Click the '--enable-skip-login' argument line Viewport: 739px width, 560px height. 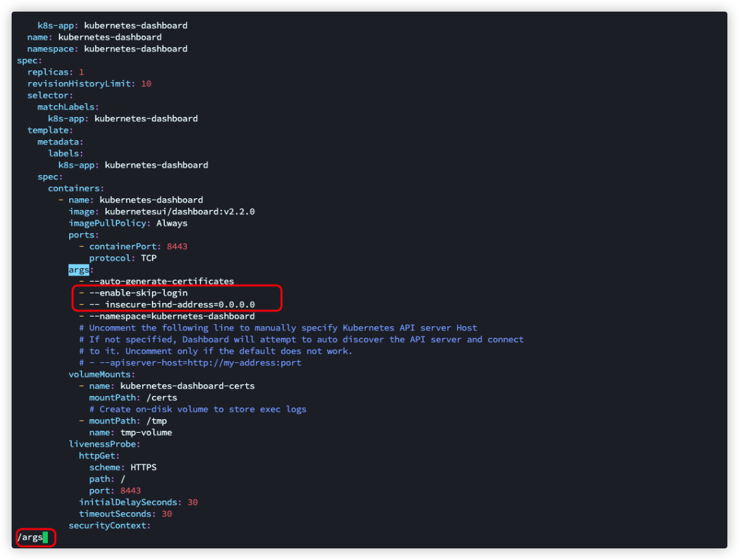[138, 293]
